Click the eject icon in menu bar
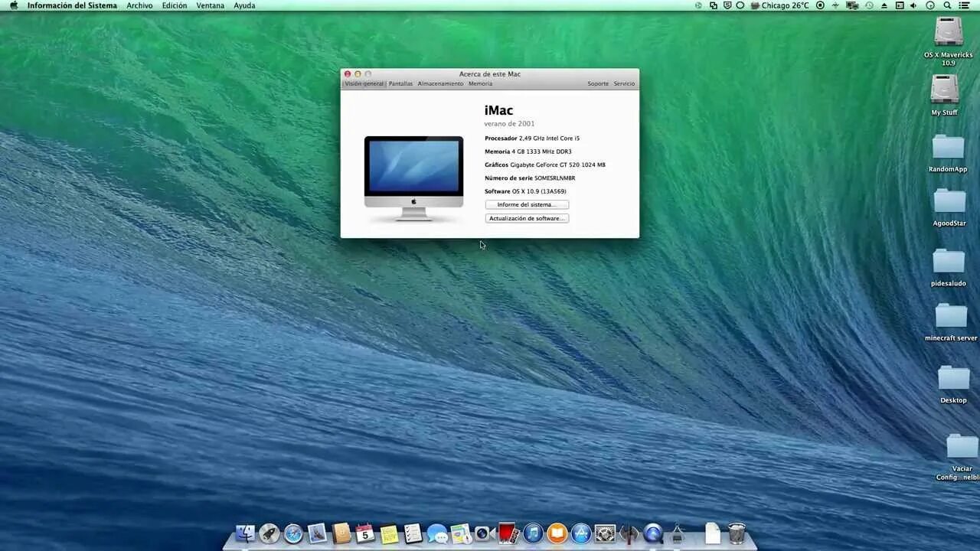This screenshot has width=980, height=551. (x=884, y=5)
